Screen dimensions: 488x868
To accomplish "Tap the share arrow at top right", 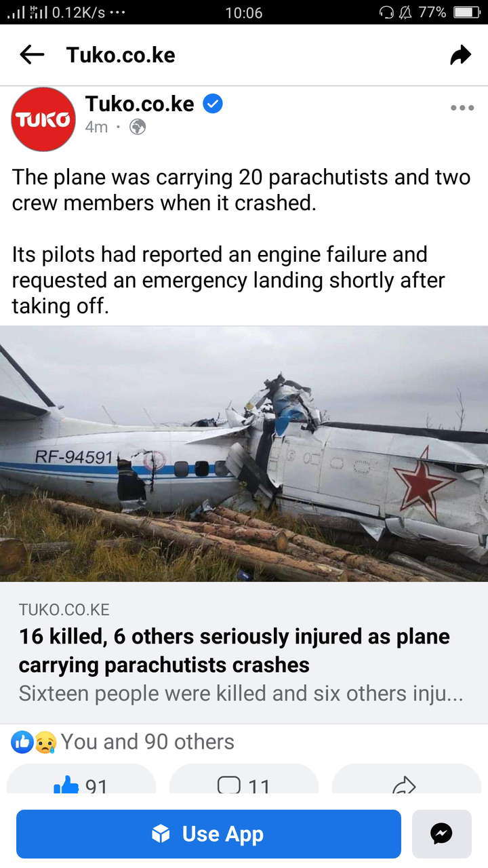I will click(460, 55).
